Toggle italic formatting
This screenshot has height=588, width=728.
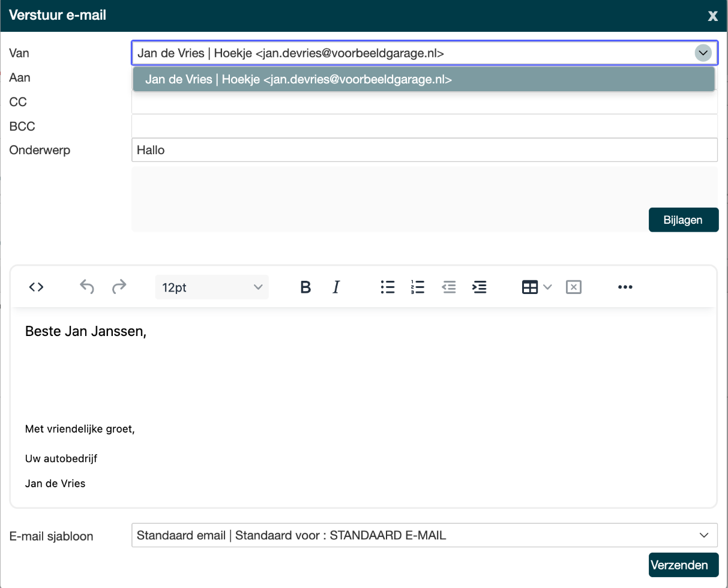pyautogui.click(x=336, y=287)
